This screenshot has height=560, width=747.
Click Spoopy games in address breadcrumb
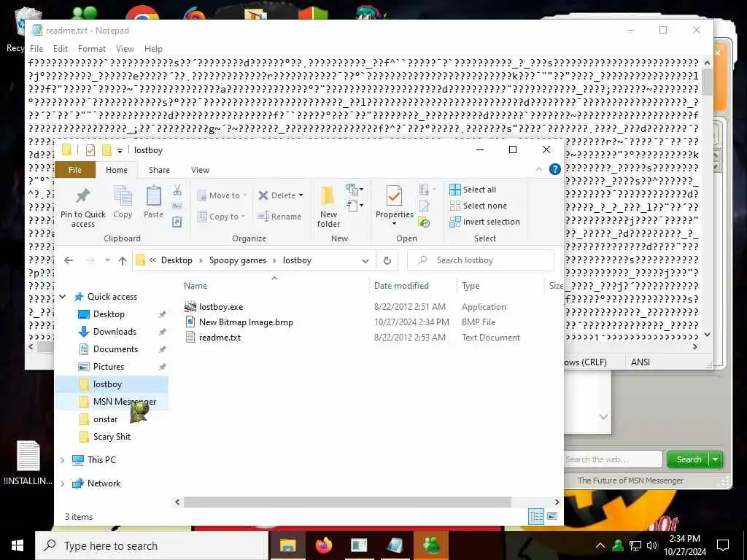238,260
